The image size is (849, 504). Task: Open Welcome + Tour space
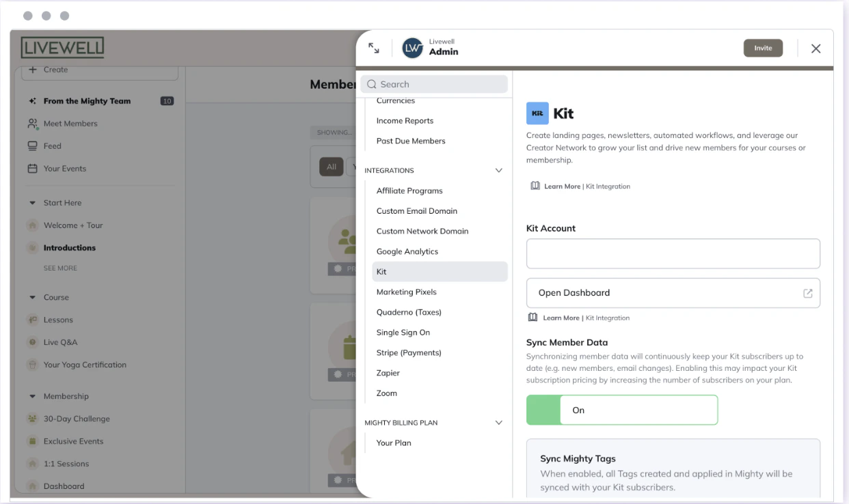click(x=73, y=225)
